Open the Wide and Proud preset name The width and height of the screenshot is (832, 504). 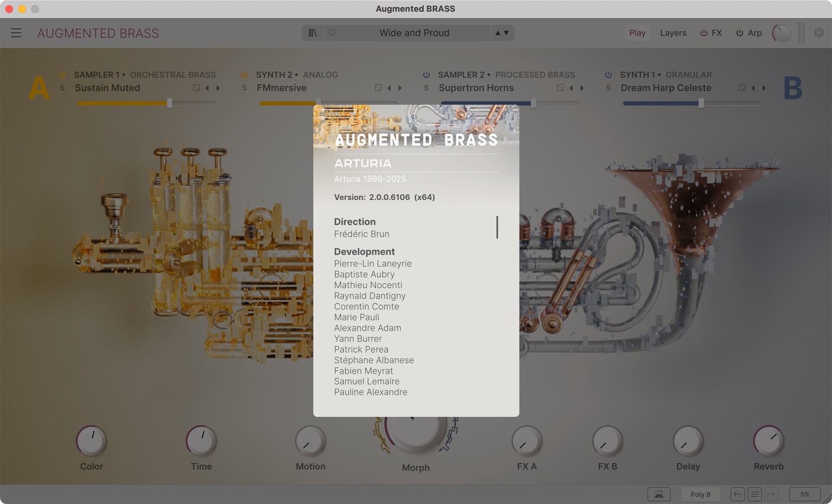tap(414, 33)
